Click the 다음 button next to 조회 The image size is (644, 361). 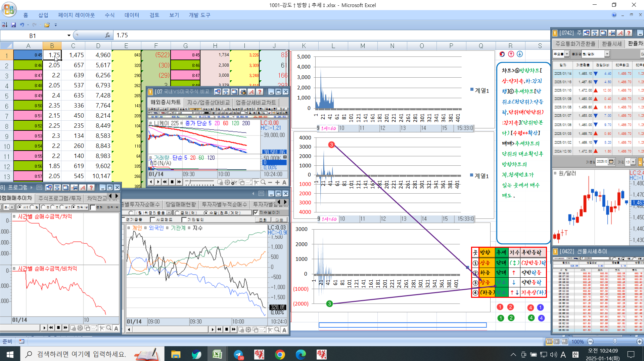click(279, 219)
